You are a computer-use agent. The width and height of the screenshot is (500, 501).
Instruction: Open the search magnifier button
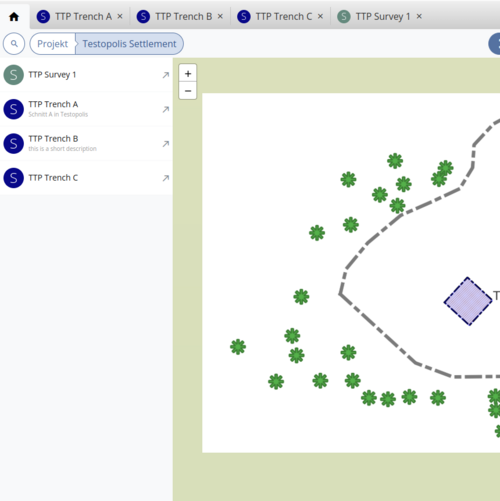coord(14,44)
